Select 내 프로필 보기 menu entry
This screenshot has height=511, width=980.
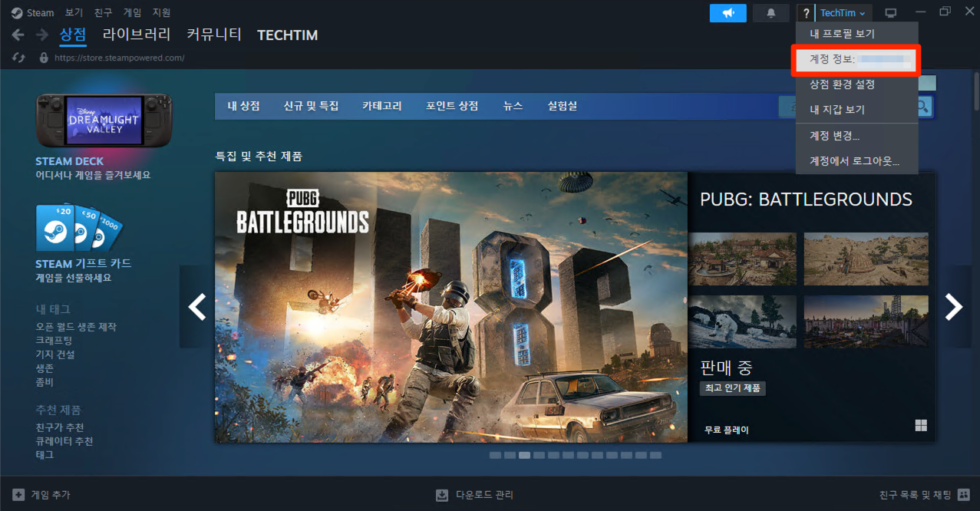tap(856, 34)
